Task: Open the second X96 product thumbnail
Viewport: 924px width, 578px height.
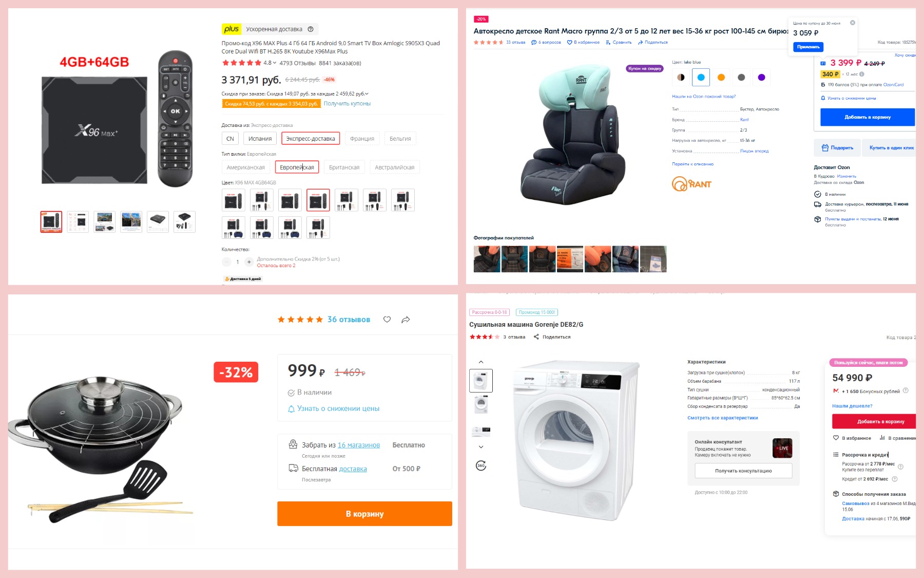Action: pos(78,222)
